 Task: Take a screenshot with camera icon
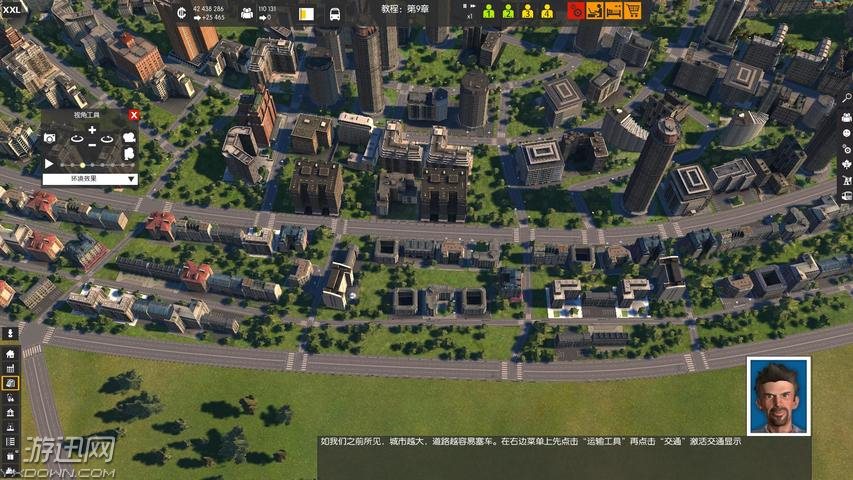50,138
